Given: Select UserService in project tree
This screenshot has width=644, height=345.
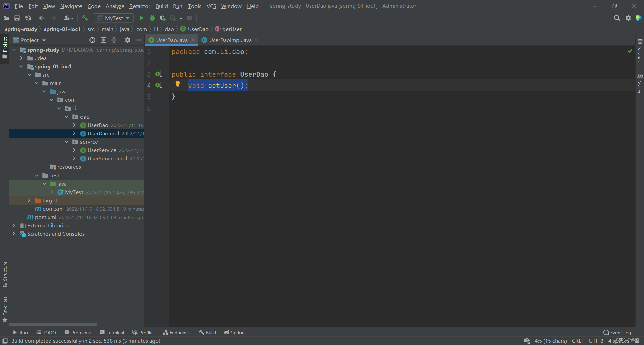Looking at the screenshot, I should tap(102, 150).
